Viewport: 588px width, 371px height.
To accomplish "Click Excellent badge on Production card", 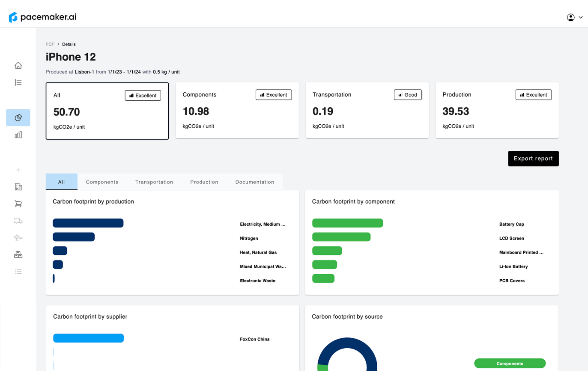I will click(534, 95).
